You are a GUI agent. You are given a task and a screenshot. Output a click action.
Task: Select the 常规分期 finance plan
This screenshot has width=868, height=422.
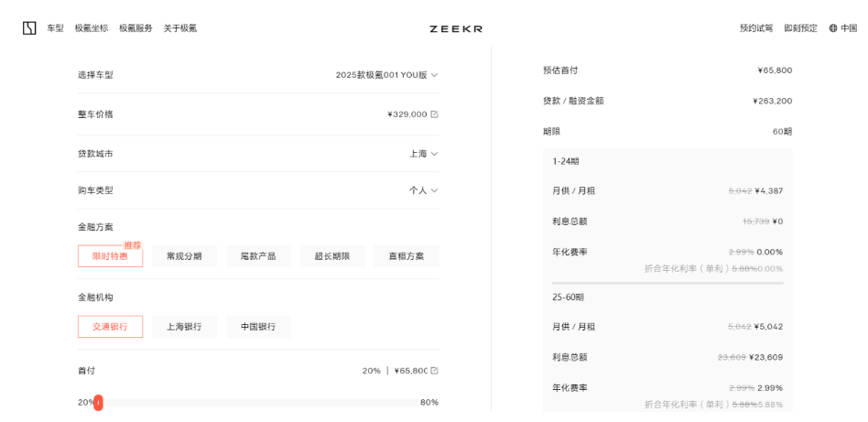184,256
